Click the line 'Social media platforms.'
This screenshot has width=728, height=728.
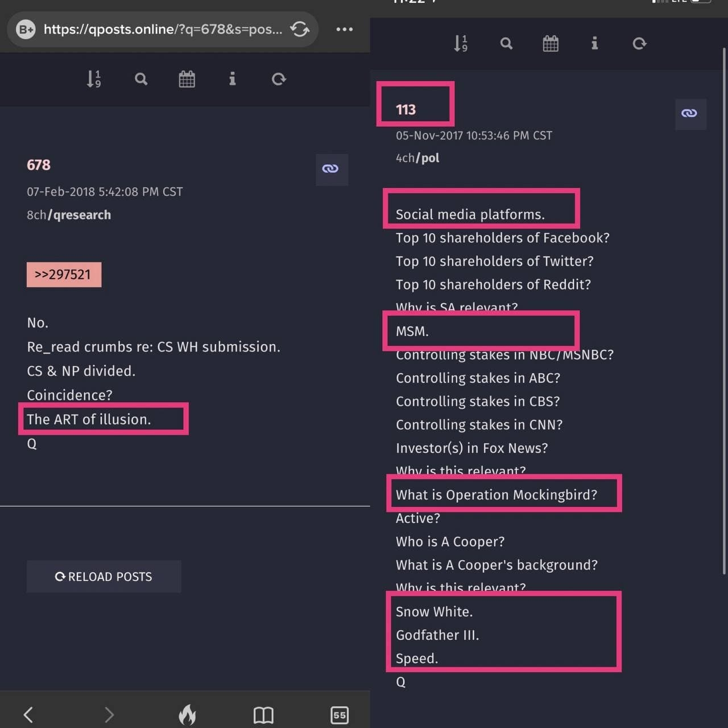470,214
